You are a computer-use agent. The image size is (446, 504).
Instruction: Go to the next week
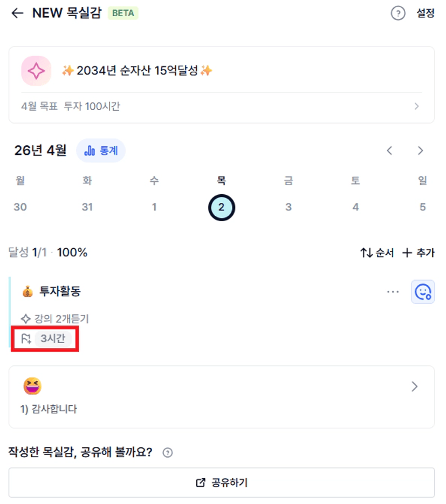420,151
